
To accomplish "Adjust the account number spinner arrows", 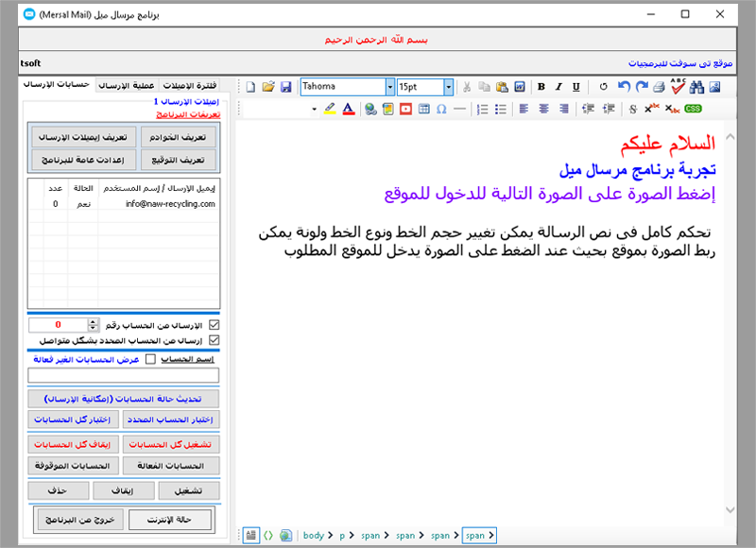I will [94, 325].
